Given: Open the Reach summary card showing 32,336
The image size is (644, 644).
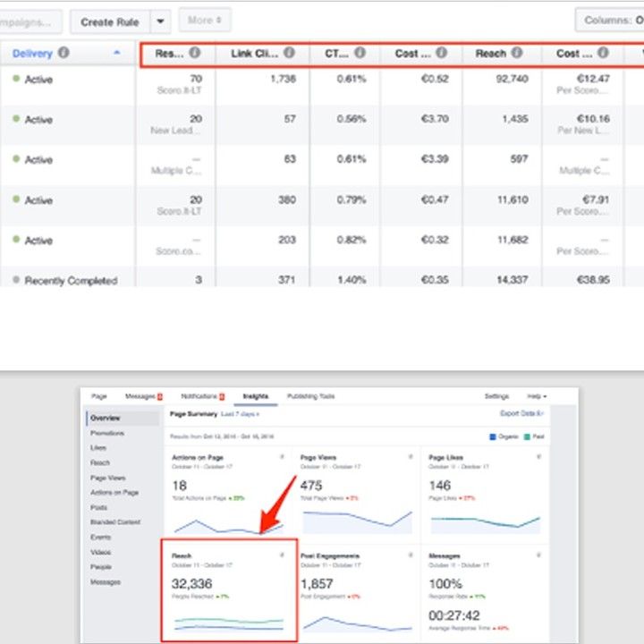Looking at the screenshot, I should 228,589.
